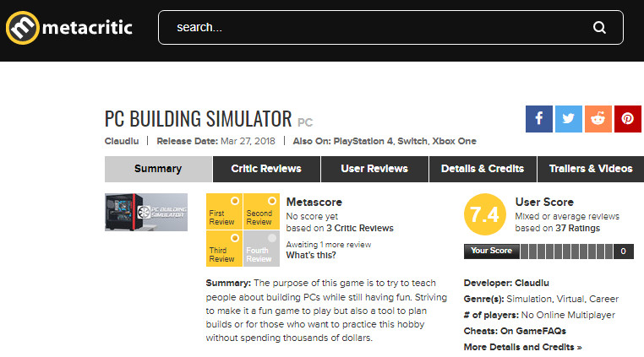Click the Developer Claudiu link
The image size is (644, 357).
(532, 283)
